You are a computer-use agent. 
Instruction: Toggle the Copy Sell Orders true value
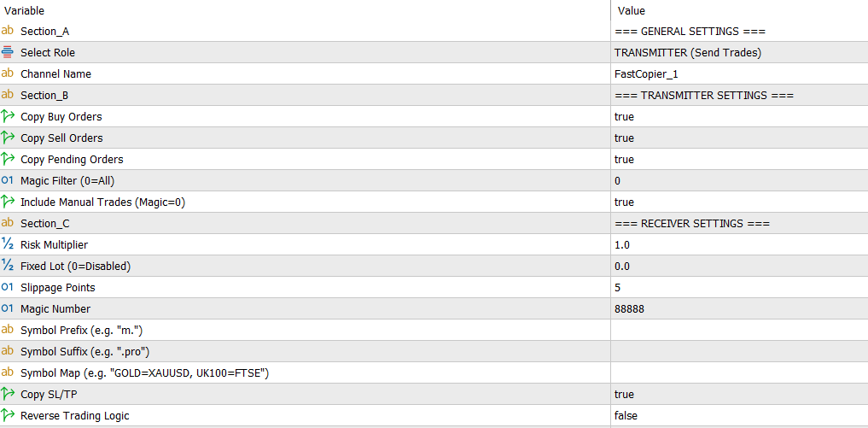tap(624, 138)
